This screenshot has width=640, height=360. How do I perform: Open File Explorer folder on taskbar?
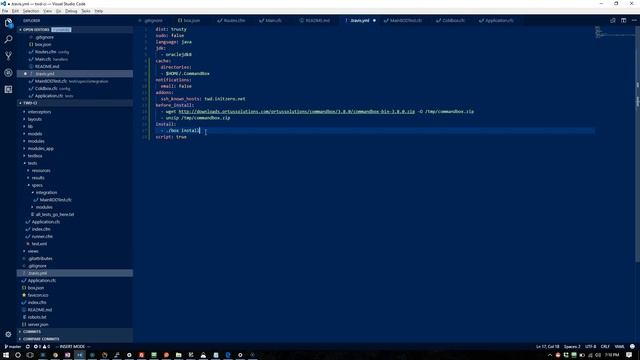coord(178,355)
